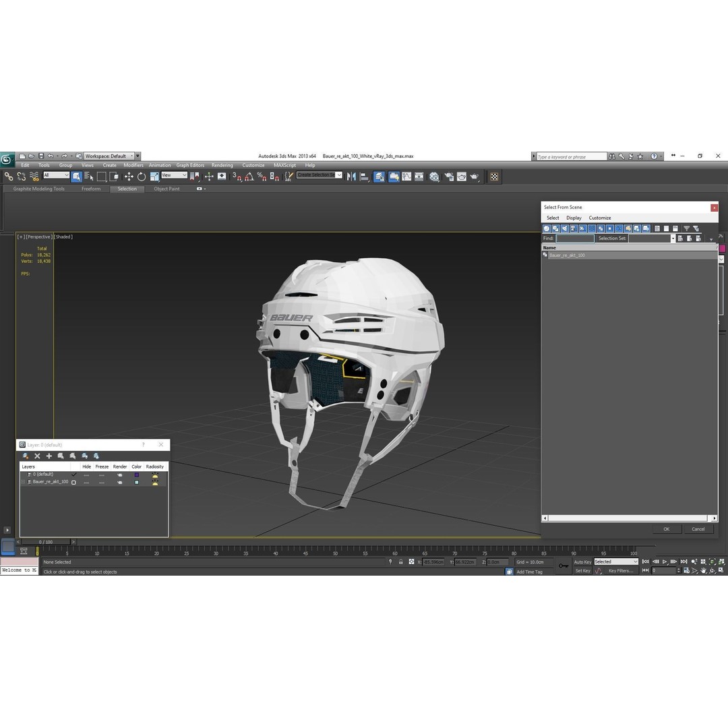
Task: Toggle Radiosity for 0 (default) layer
Action: pos(154,475)
